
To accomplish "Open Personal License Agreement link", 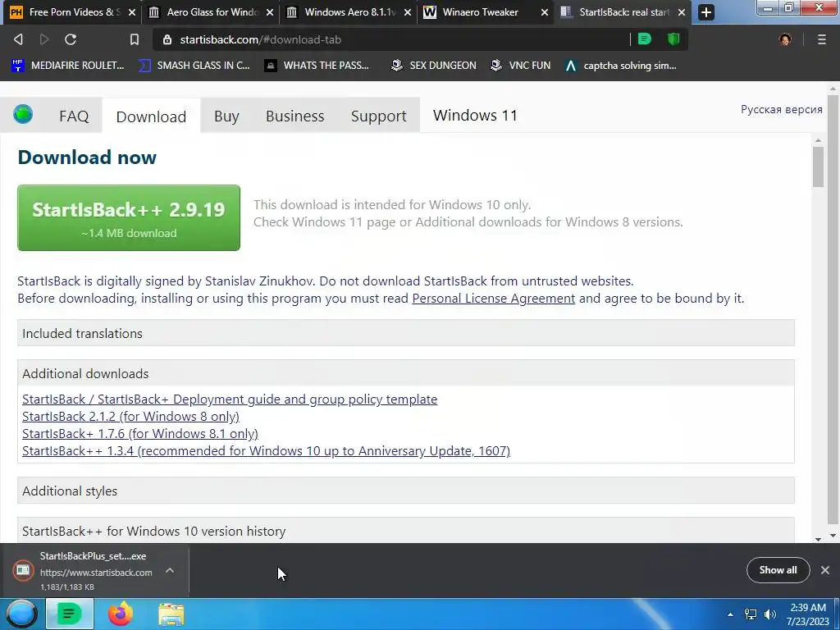I will [x=493, y=299].
